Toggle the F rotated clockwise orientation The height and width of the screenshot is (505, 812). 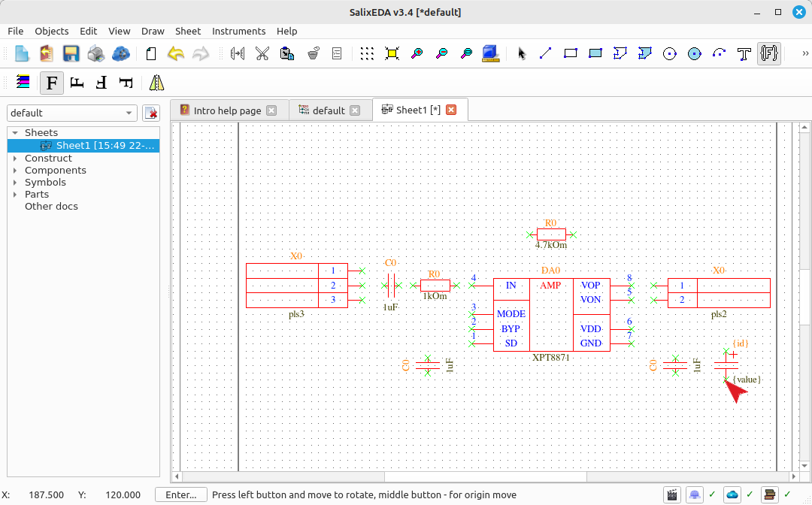pyautogui.click(x=126, y=82)
